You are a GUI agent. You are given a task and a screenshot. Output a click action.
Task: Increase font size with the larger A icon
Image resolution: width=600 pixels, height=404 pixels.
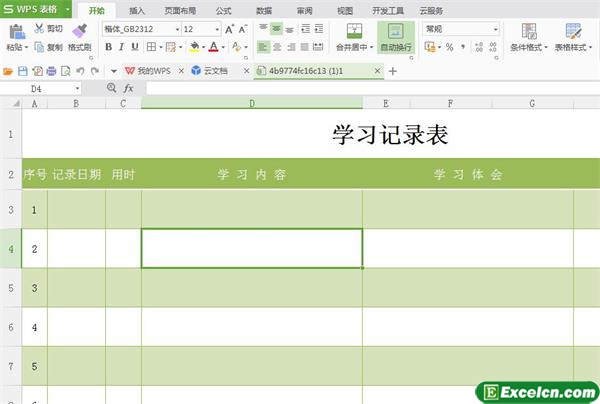[x=229, y=29]
